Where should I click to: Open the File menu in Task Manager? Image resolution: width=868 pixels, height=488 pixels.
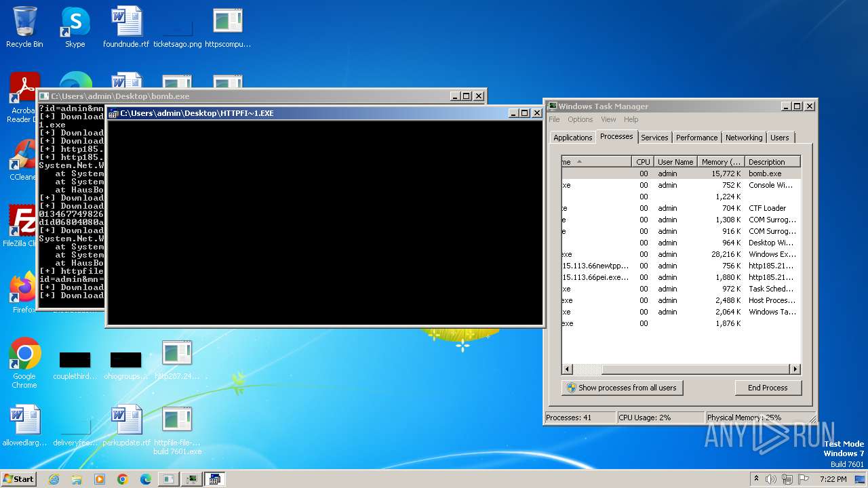(554, 119)
